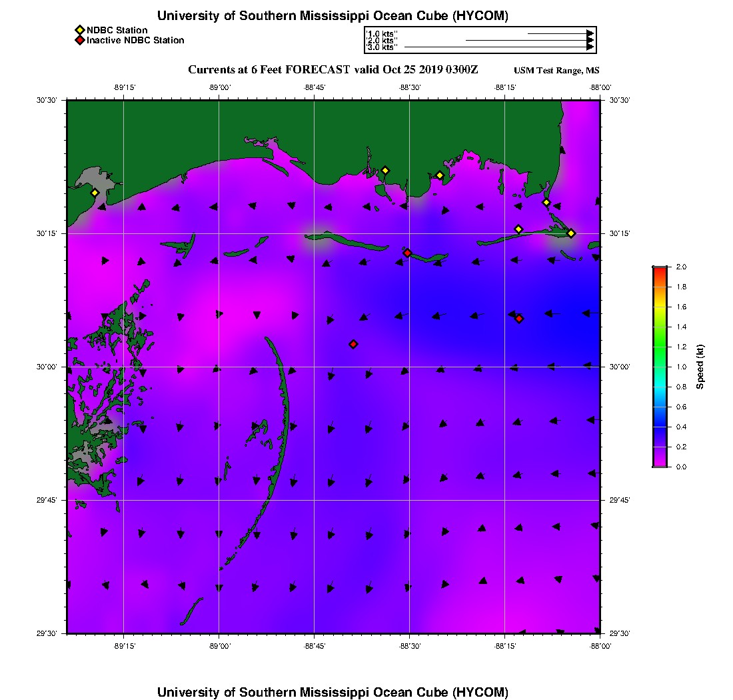This screenshot has height=700, width=733.
Task: Click the yellow station marker on the coast near -88°25'
Action: [440, 176]
